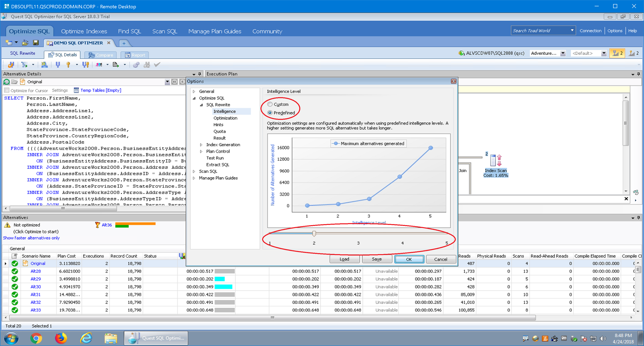
Task: Collapse the Optimize SQL tree node
Action: click(x=194, y=98)
